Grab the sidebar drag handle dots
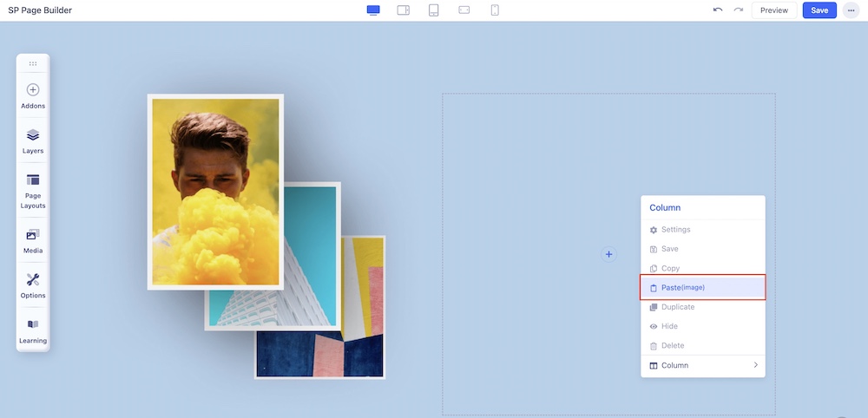The image size is (868, 418). click(x=33, y=63)
